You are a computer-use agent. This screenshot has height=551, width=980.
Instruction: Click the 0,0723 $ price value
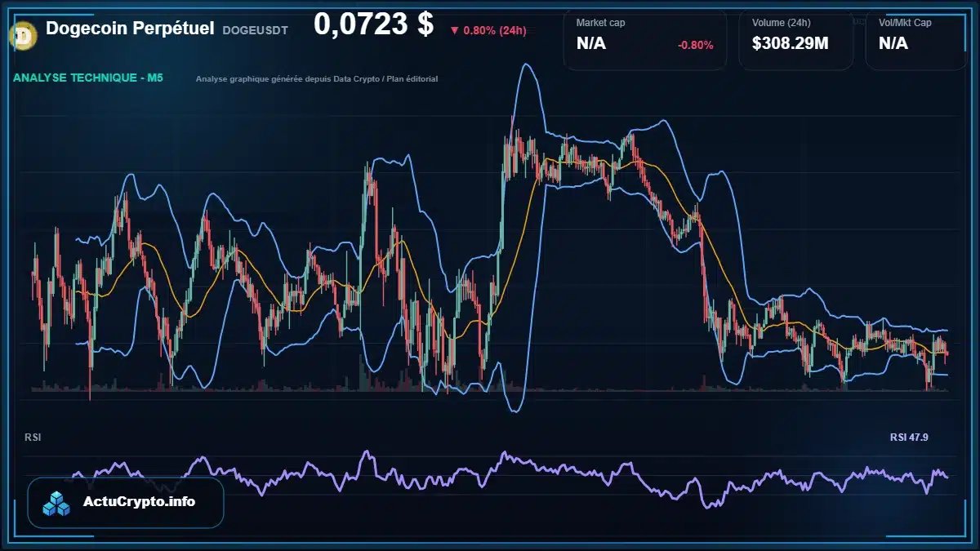(x=373, y=24)
